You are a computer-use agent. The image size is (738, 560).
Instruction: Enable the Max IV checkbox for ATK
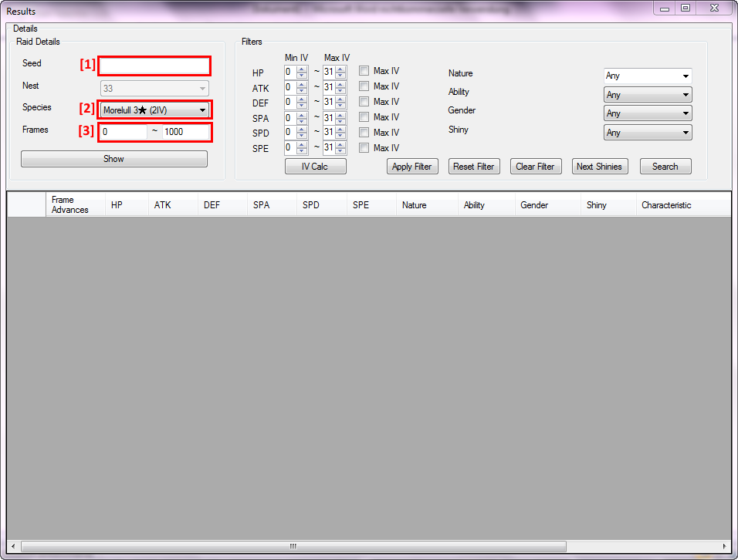[x=364, y=86]
